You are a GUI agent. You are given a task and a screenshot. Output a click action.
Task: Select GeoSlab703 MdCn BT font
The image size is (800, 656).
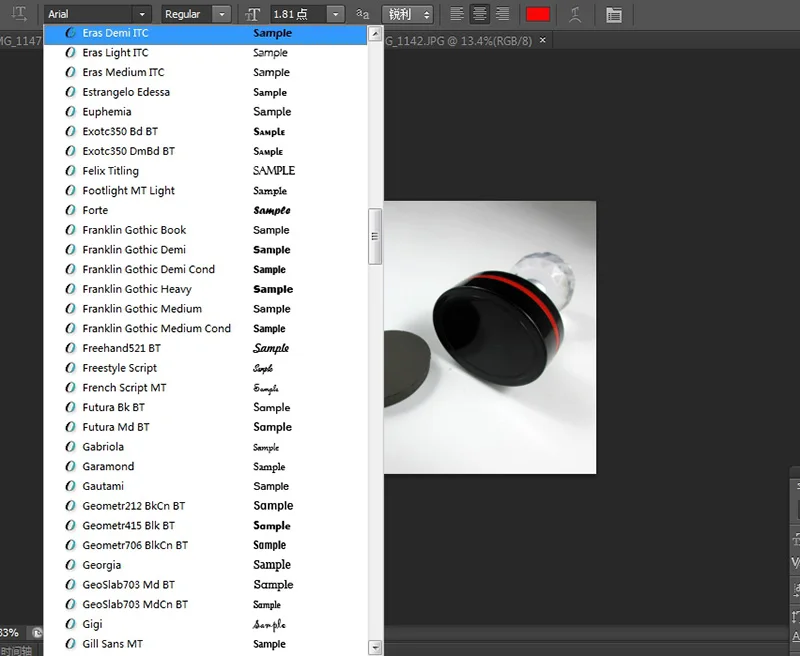pos(205,604)
